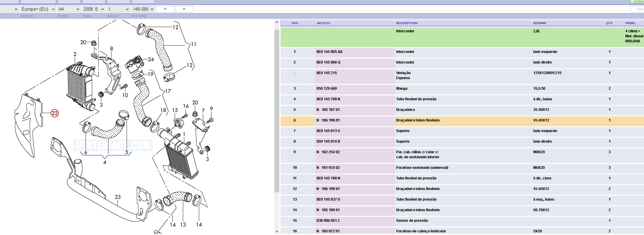The height and width of the screenshot is (235, 644).
Task: Click the DESCRIPTION column header
Action: click(407, 23)
